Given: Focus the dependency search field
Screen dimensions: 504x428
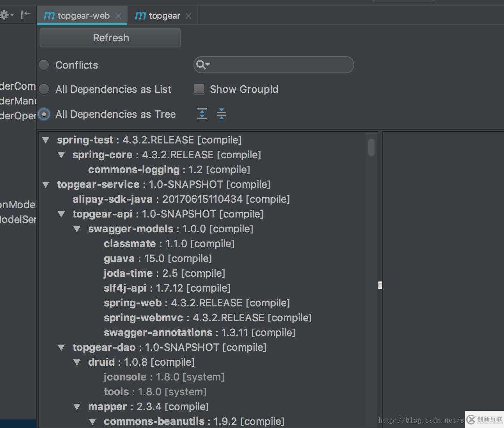Looking at the screenshot, I should [x=273, y=65].
